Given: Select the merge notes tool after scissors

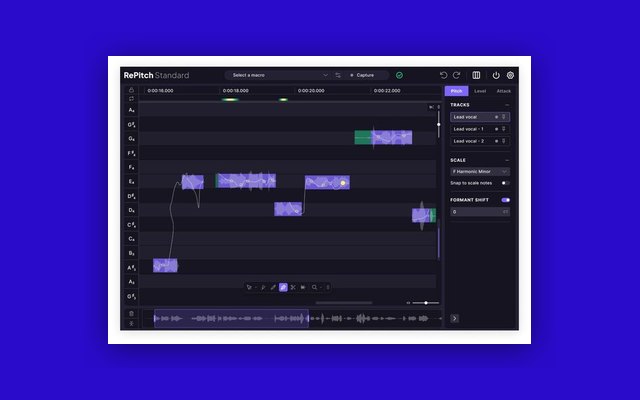Looking at the screenshot, I should 303,287.
